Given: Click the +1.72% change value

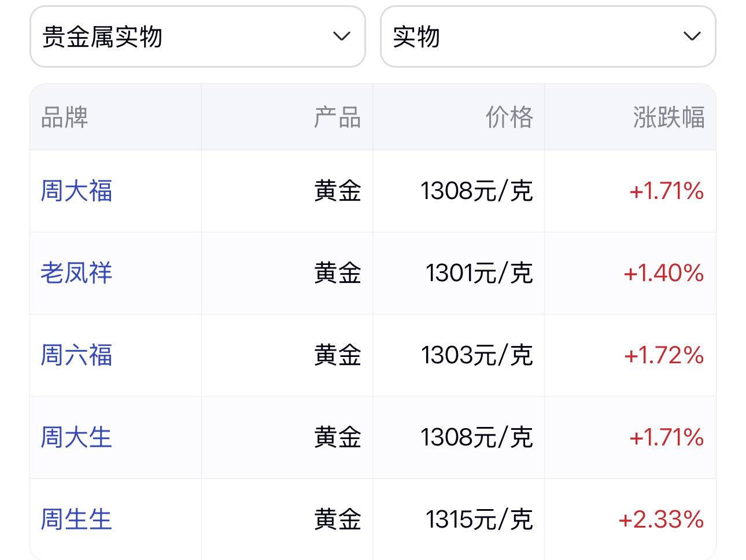Looking at the screenshot, I should tap(664, 355).
